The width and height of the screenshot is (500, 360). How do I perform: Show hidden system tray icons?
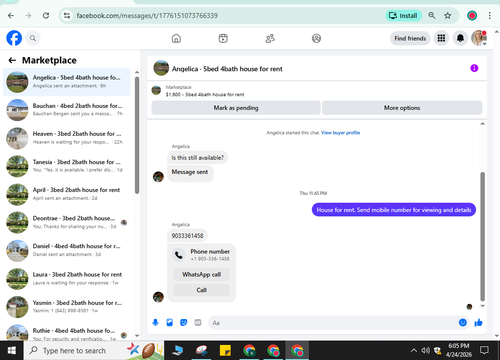414,350
